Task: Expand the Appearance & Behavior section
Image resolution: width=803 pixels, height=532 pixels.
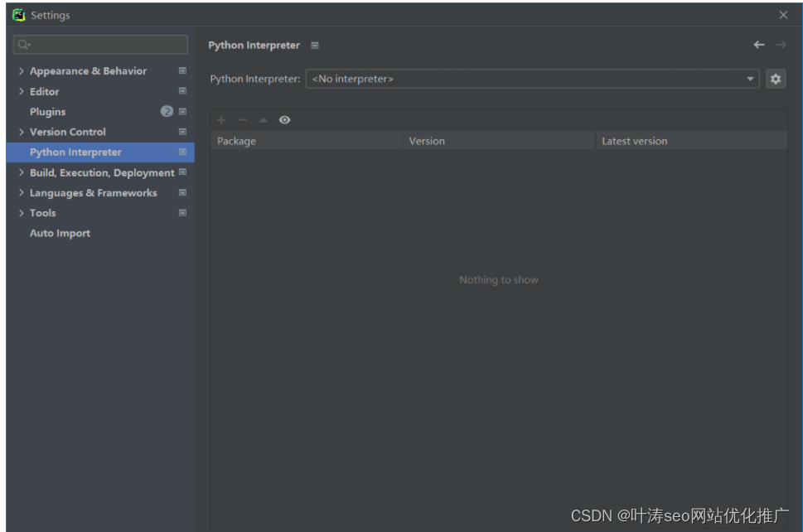Action: click(x=22, y=70)
